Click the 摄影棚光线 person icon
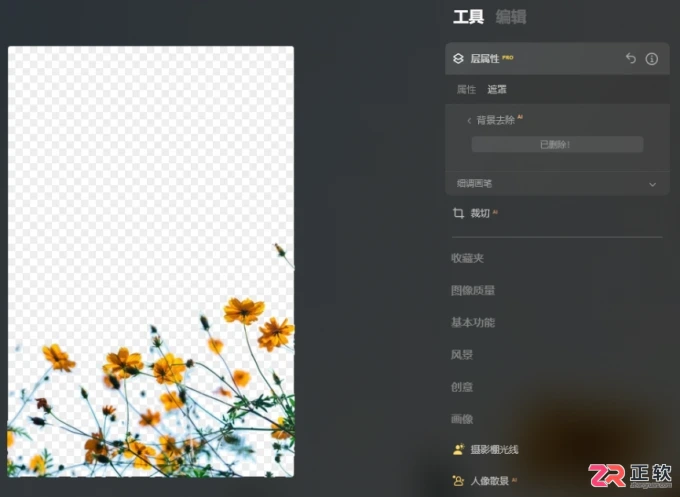The image size is (680, 497). coord(458,449)
